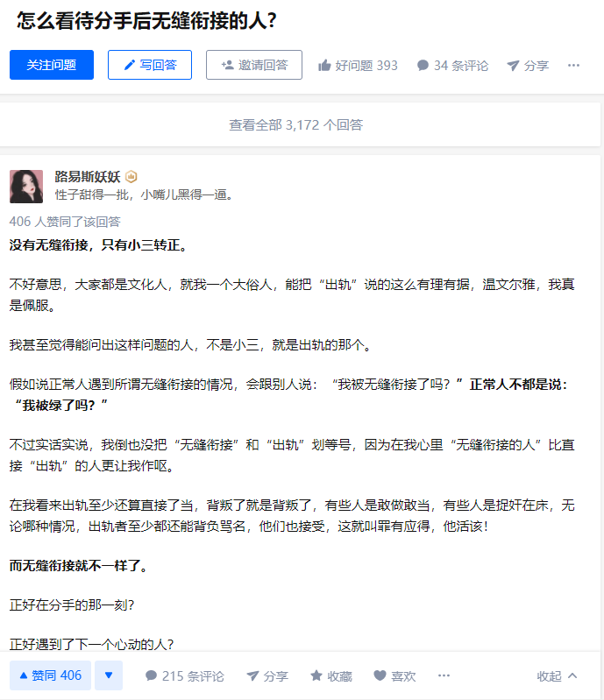Toggle the 喜欢 heart on answer
This screenshot has height=700, width=604.
tap(394, 675)
